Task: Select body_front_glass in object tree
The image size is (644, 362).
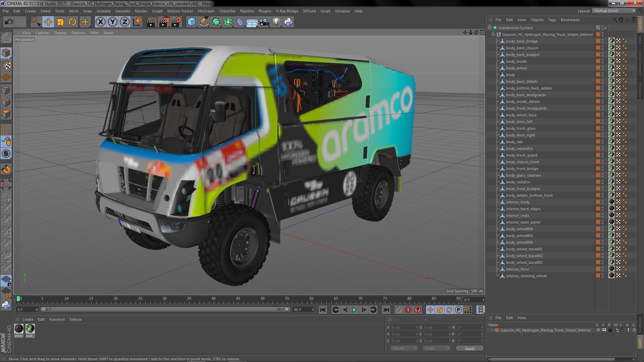Action: coord(521,128)
